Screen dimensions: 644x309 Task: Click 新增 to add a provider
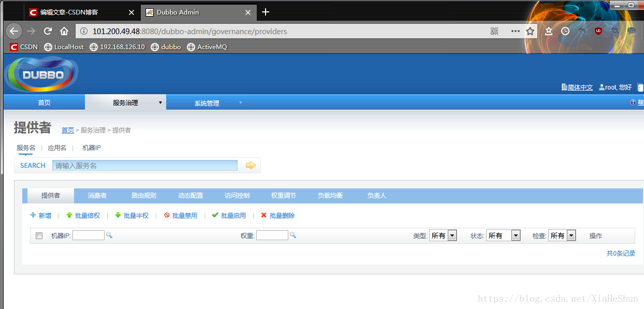click(x=41, y=215)
